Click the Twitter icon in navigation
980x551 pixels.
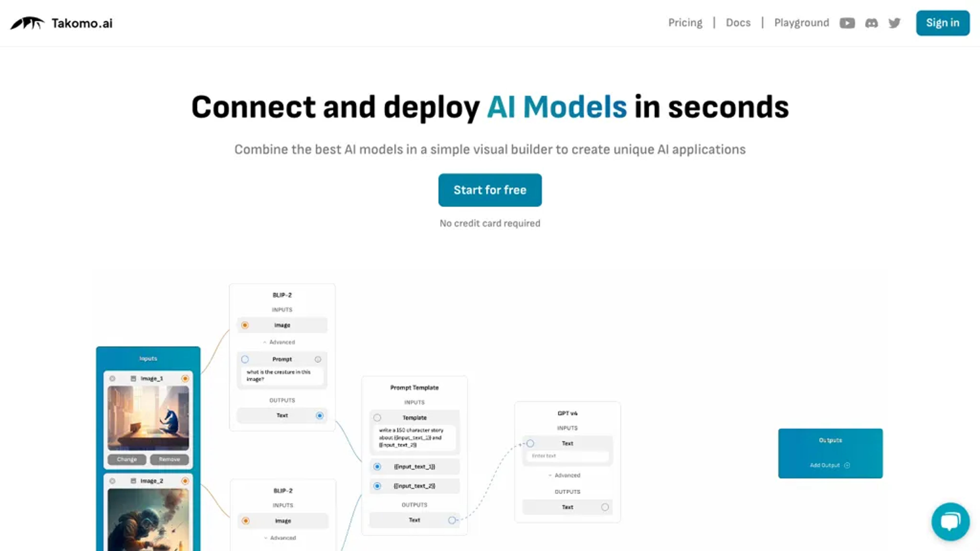[x=895, y=23]
